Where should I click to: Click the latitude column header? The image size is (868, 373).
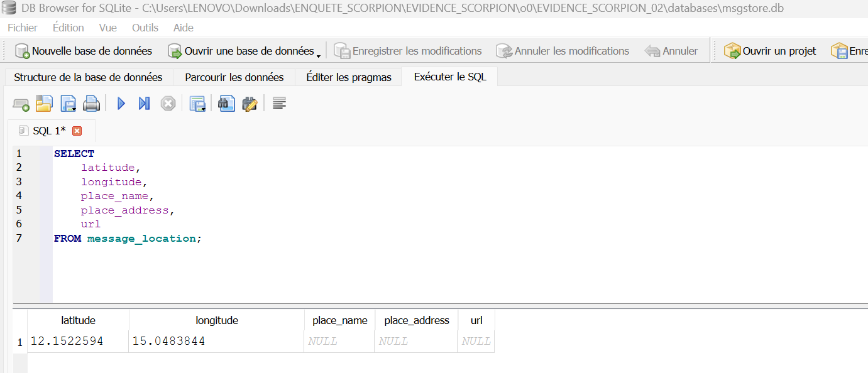79,320
